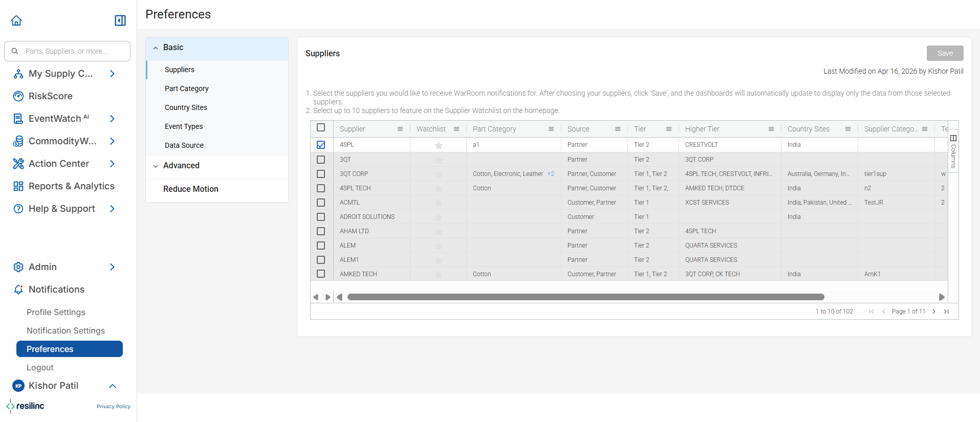980x422 pixels.
Task: Select the Suppliers preferences item
Action: point(180,70)
